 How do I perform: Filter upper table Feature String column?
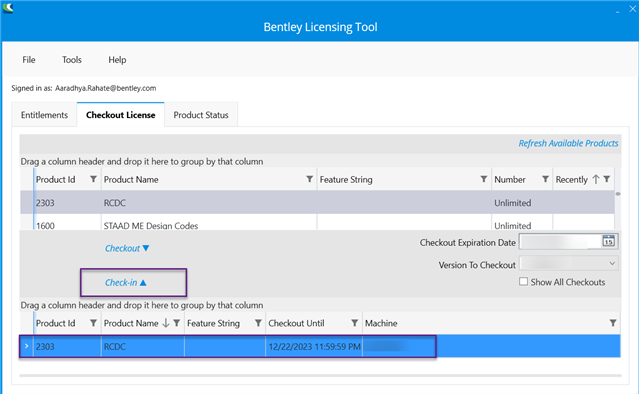click(x=484, y=179)
